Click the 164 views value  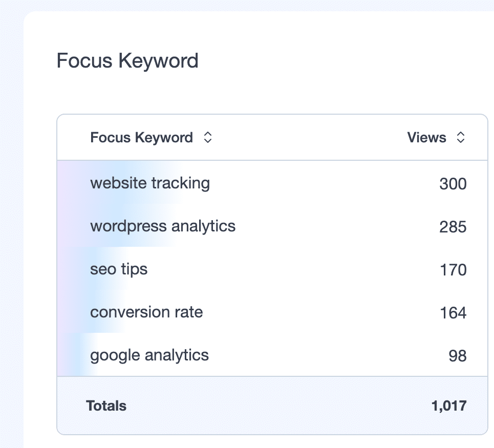(453, 313)
